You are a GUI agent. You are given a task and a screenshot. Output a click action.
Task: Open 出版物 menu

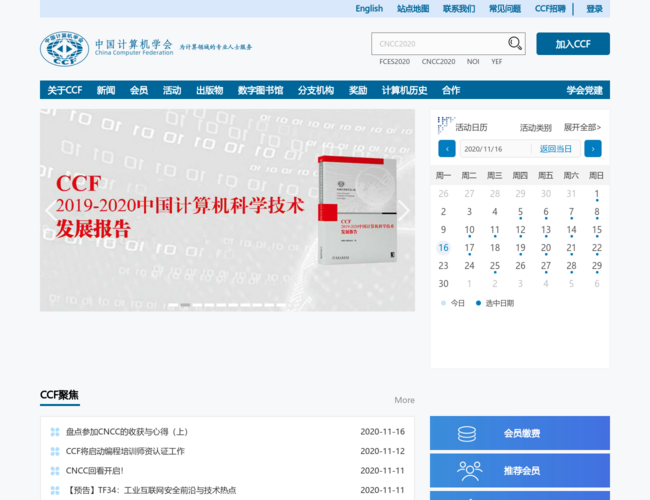click(x=209, y=90)
